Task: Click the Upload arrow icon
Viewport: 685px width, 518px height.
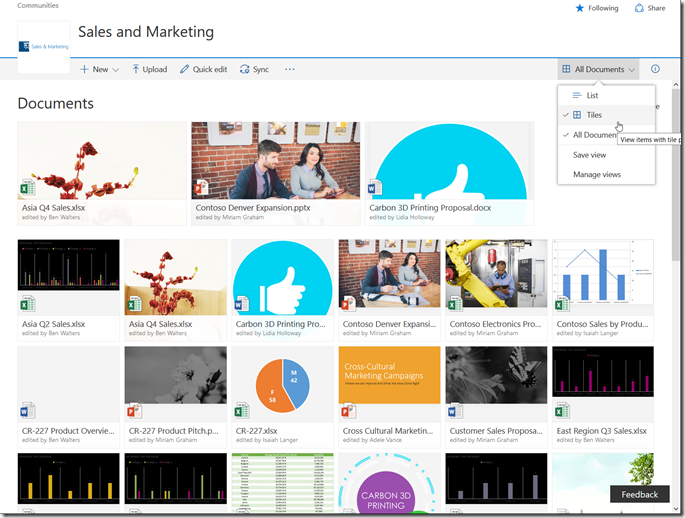Action: [136, 70]
